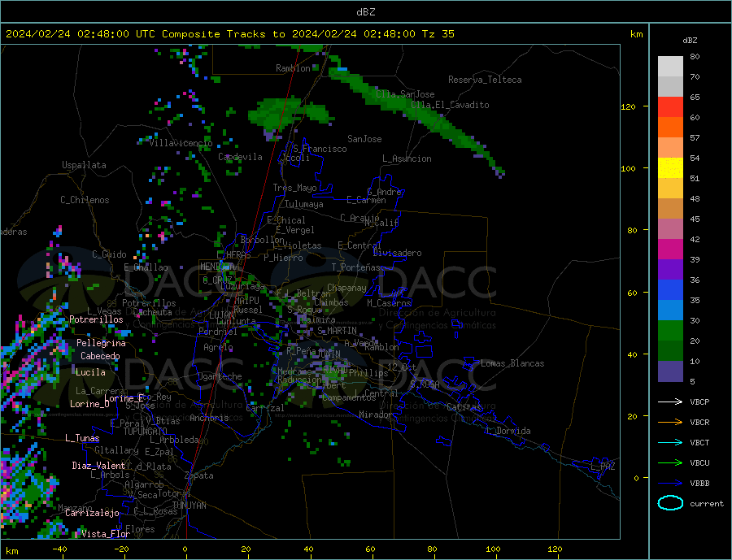Click the VBCR legend label
The height and width of the screenshot is (560, 732).
pos(699,423)
